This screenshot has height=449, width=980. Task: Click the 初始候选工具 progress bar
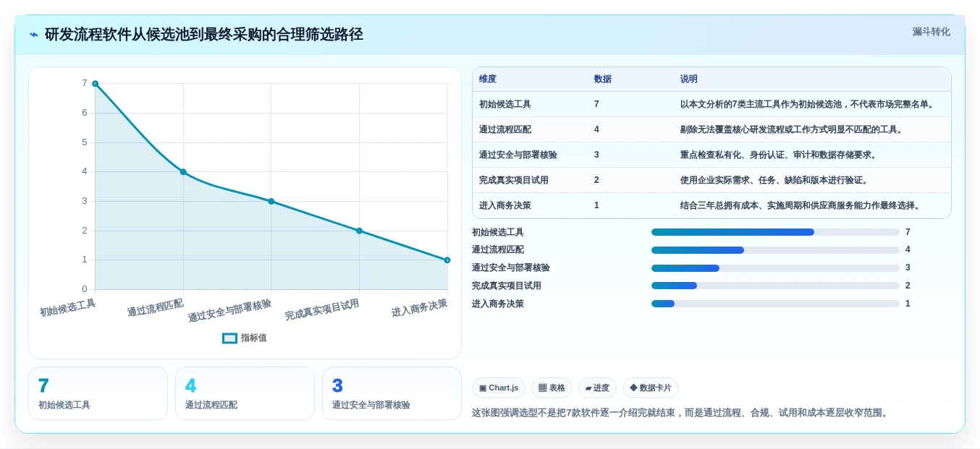pos(775,232)
